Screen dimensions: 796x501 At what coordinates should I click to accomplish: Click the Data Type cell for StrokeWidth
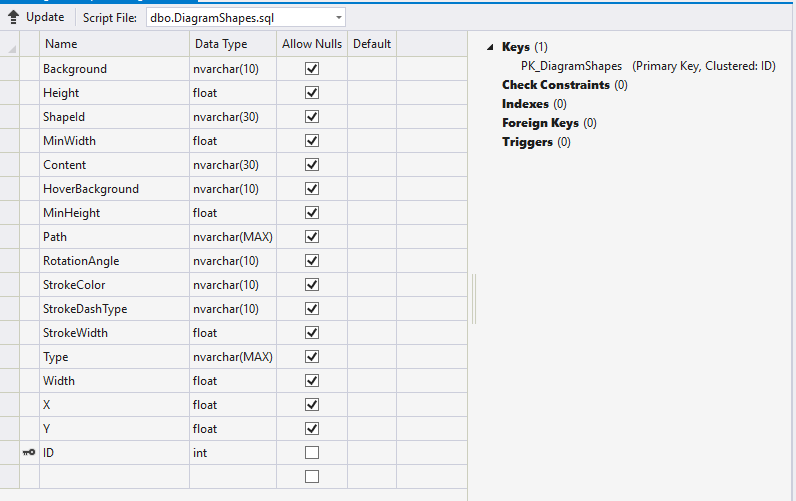(232, 333)
